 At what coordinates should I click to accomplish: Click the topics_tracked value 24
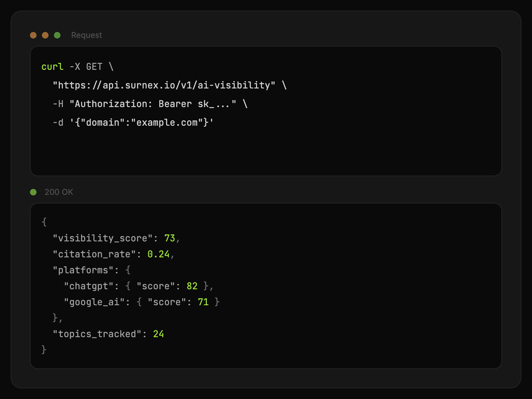click(158, 334)
